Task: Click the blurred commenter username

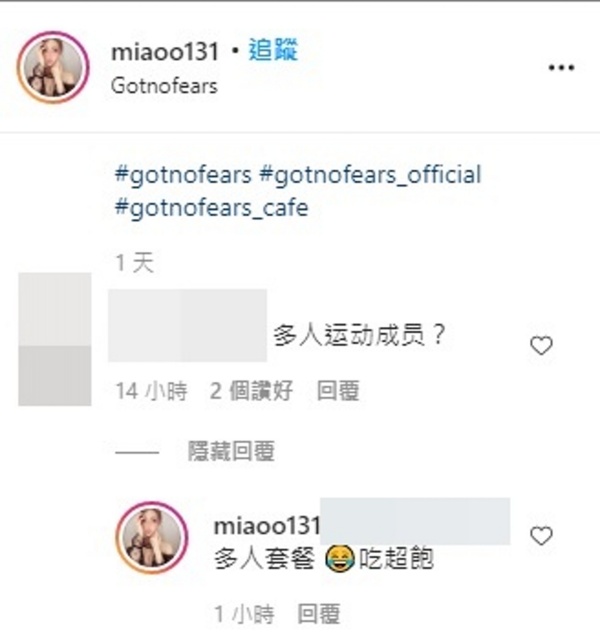Action: pyautogui.click(x=187, y=325)
